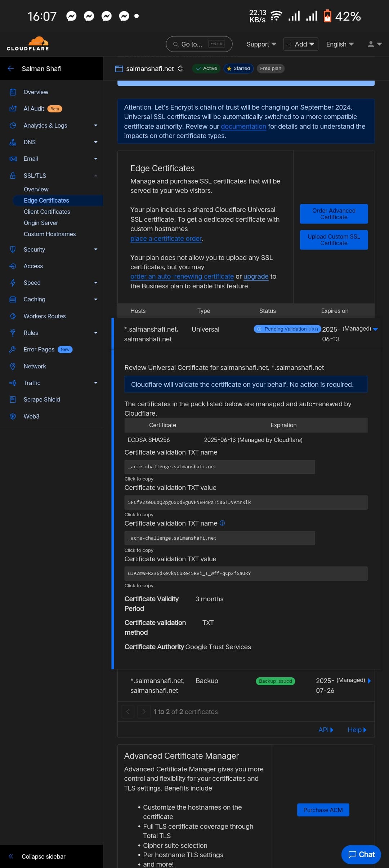Open the Help link below certificates
389x868 pixels.
click(x=357, y=730)
